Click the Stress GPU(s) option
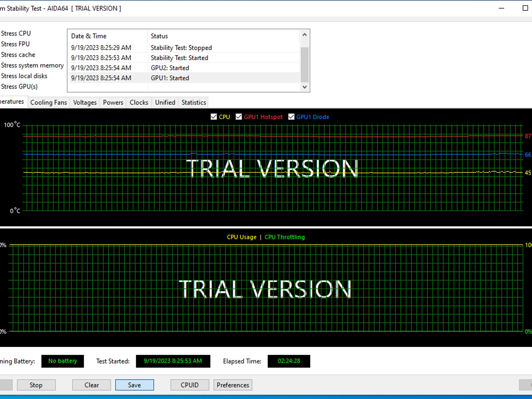The image size is (532, 399). [x=19, y=87]
